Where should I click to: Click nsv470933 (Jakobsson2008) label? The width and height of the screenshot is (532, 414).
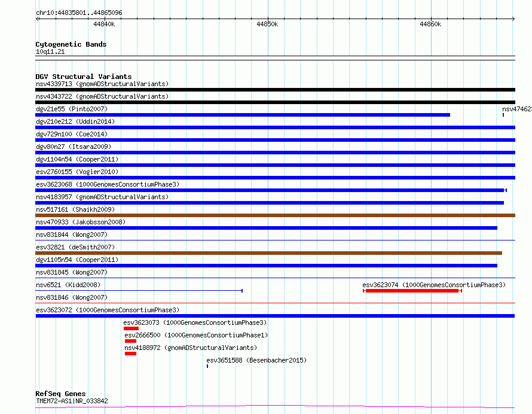click(81, 222)
